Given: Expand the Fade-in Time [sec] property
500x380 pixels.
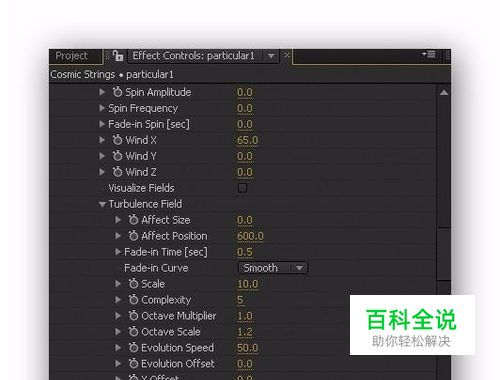Looking at the screenshot, I should (118, 252).
